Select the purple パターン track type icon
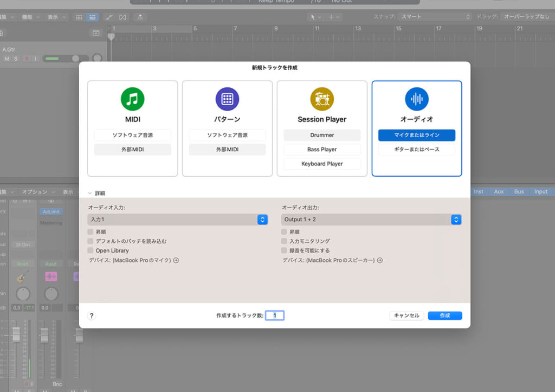555x392 pixels. point(227,100)
